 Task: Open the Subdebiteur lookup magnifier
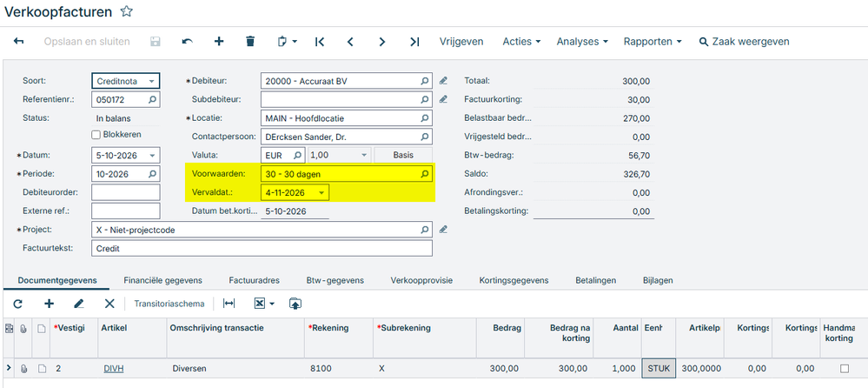tap(425, 99)
